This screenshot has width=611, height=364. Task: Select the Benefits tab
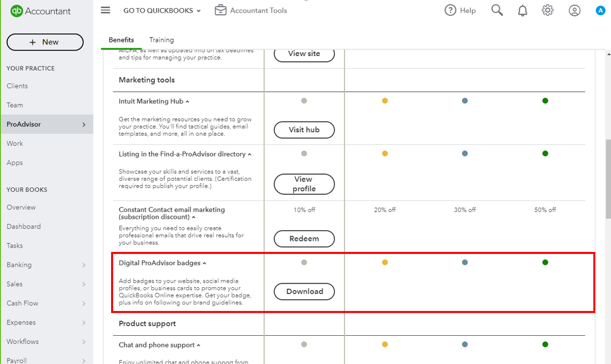pos(121,39)
